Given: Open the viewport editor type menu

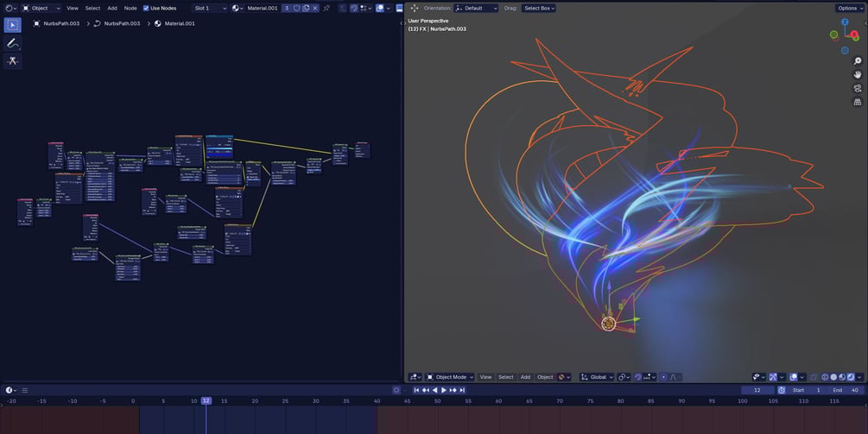Looking at the screenshot, I should tap(415, 377).
